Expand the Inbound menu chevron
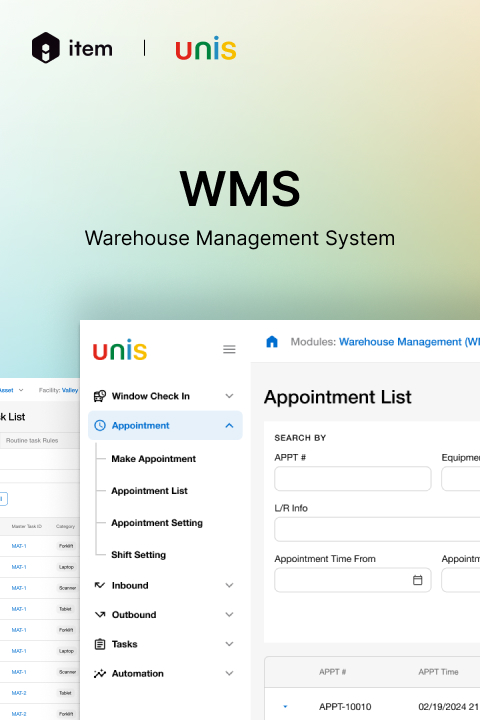The width and height of the screenshot is (480, 720). click(229, 585)
